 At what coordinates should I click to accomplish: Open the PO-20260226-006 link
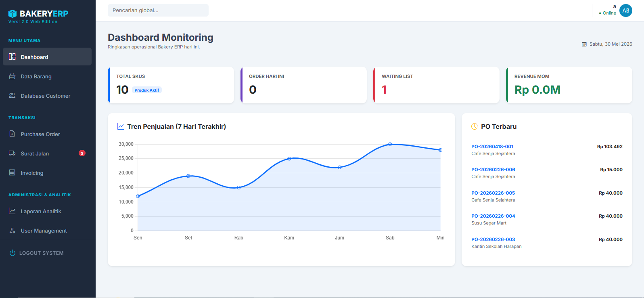[493, 170]
